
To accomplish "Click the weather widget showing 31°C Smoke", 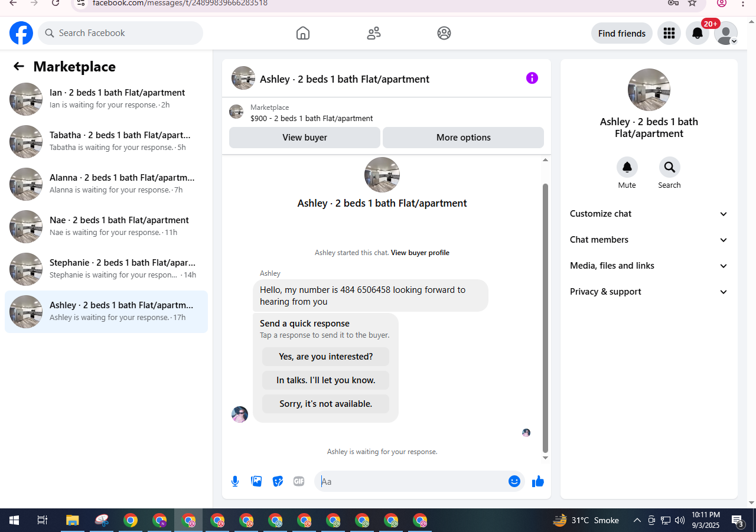I will coord(586,520).
